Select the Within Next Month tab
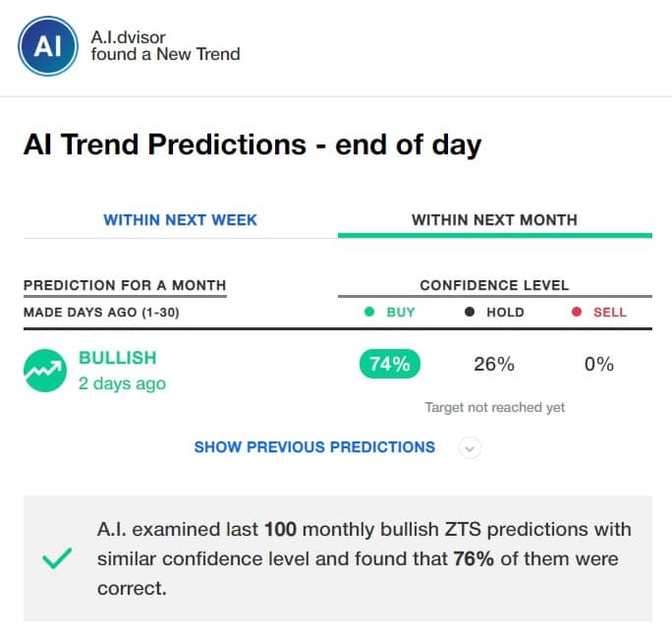672x640 pixels. click(x=494, y=220)
